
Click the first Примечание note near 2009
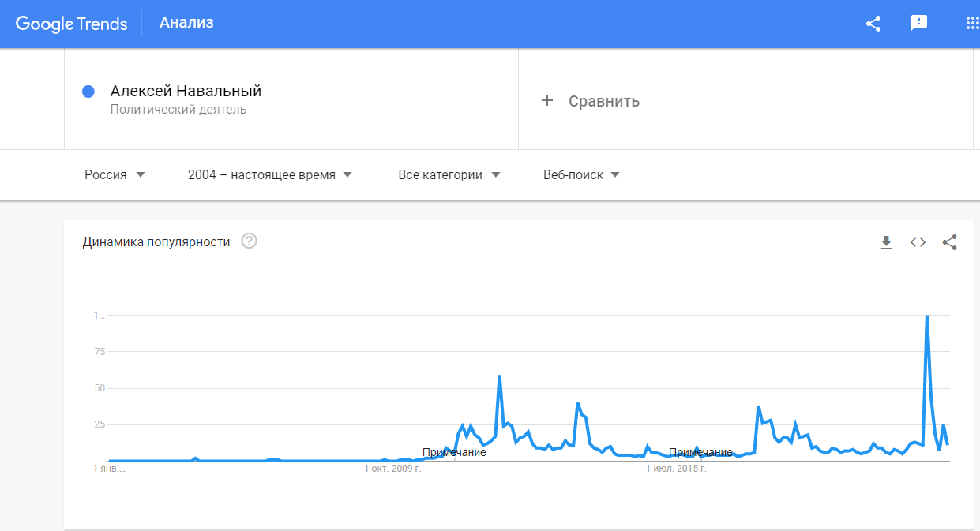coord(454,452)
